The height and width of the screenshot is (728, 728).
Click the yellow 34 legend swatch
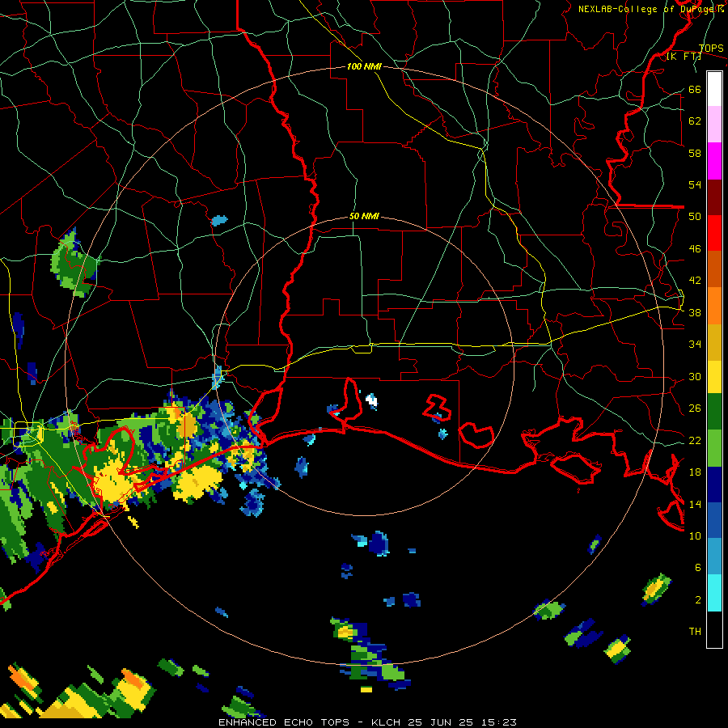pyautogui.click(x=714, y=376)
